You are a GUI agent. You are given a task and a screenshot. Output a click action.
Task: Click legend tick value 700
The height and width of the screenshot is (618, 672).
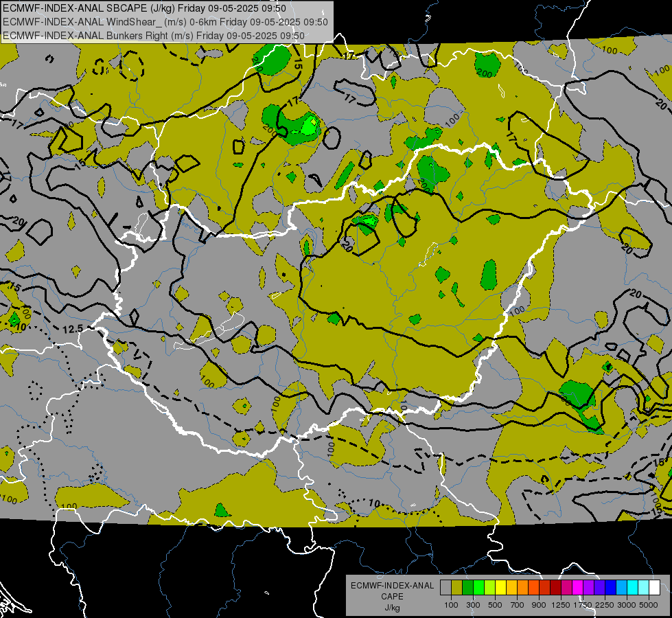pos(518,605)
